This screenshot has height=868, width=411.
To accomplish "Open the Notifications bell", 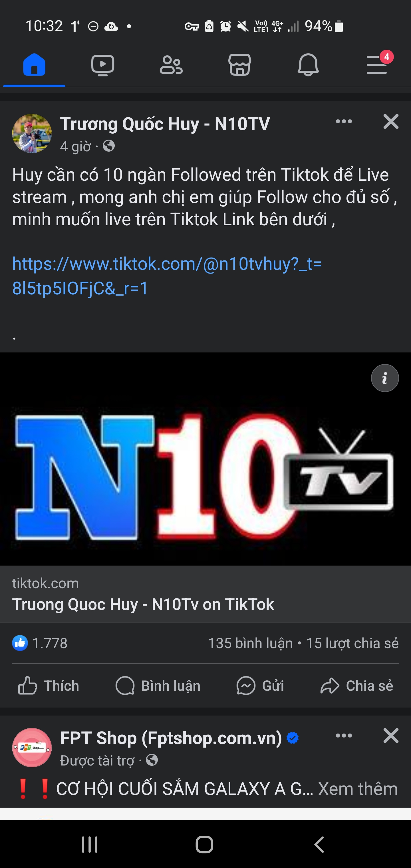I will [308, 65].
